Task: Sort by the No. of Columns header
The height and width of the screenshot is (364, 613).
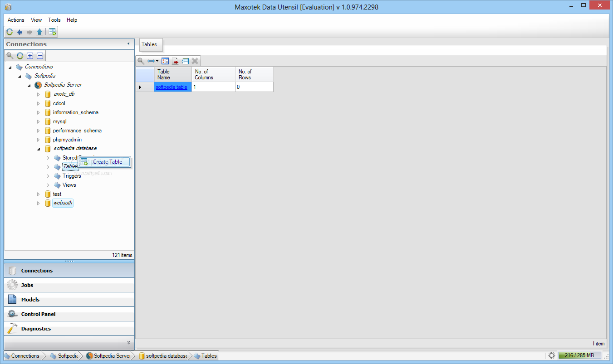Action: tap(213, 74)
